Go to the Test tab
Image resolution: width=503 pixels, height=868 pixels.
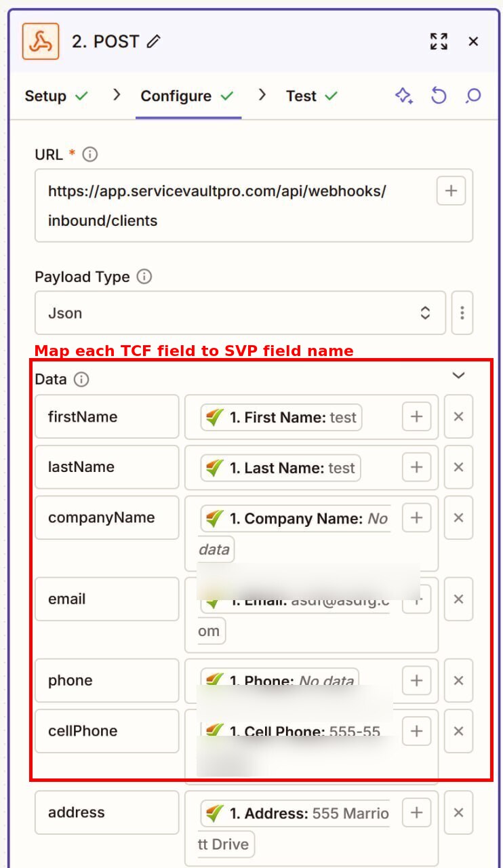point(312,96)
